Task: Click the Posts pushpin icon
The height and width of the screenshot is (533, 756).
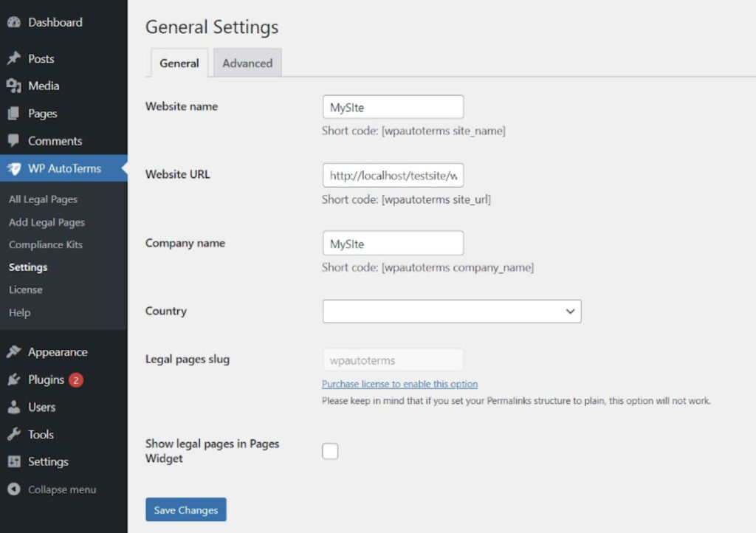Action: click(13, 59)
